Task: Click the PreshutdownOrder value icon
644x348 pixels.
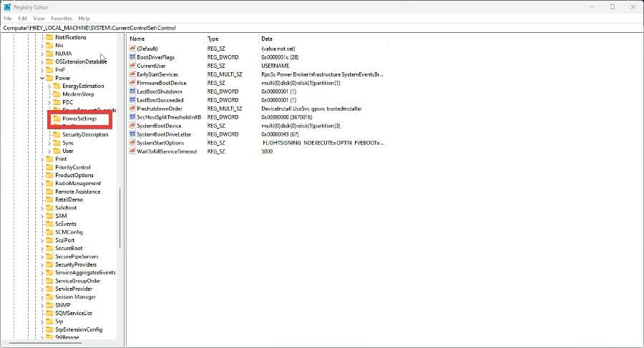Action: pyautogui.click(x=132, y=109)
